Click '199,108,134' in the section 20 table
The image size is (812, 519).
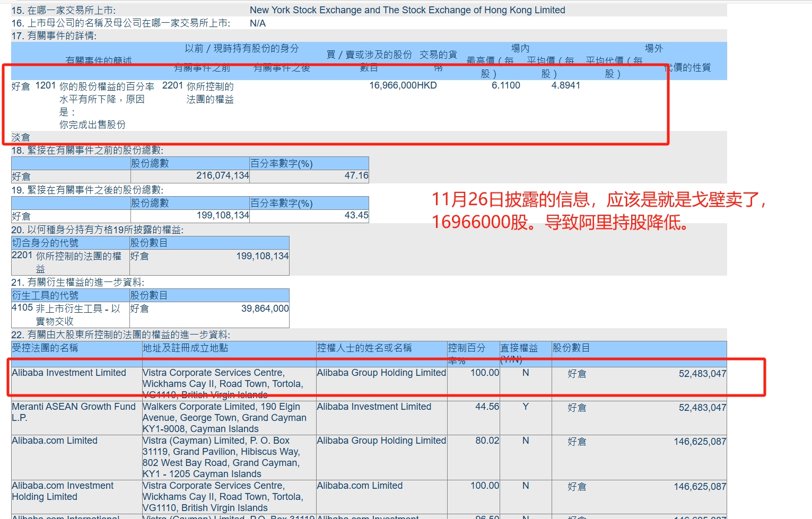click(x=263, y=256)
